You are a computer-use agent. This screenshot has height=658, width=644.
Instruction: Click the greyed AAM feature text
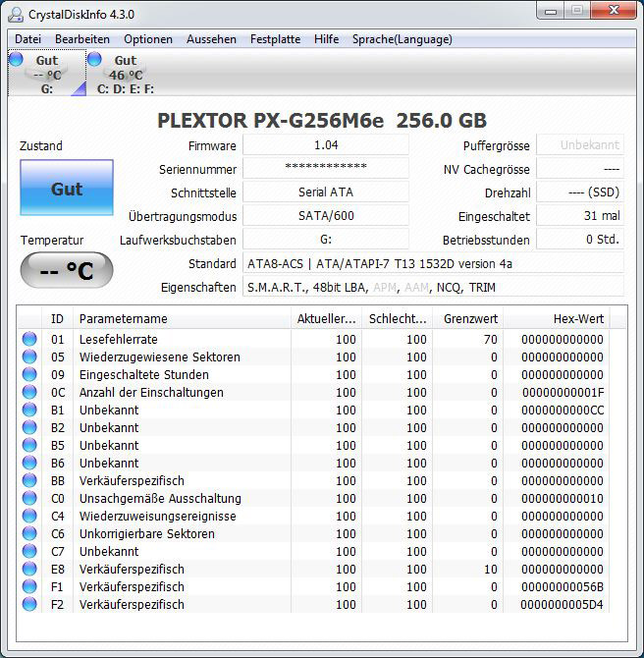tap(416, 288)
